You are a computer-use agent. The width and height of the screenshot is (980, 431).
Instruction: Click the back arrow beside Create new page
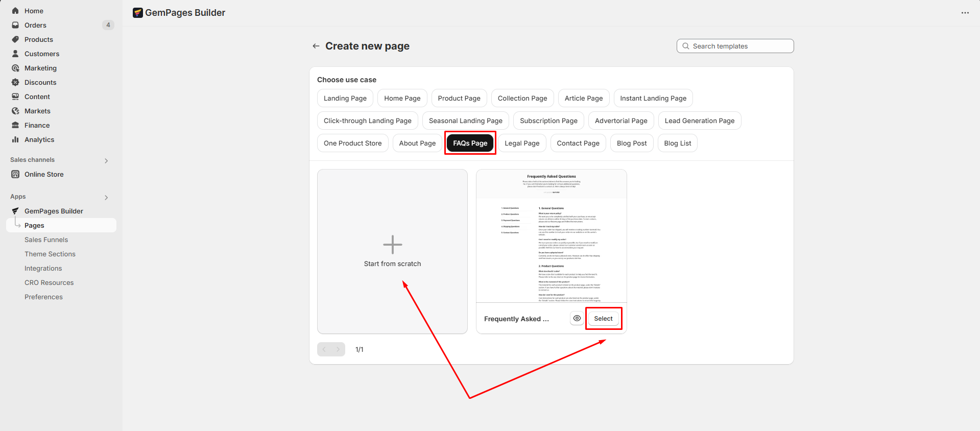(x=316, y=46)
